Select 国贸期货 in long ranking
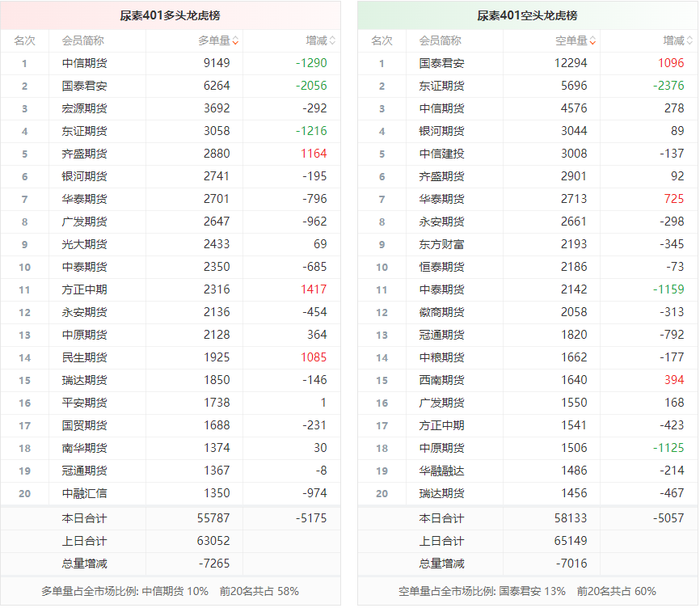 84,425
